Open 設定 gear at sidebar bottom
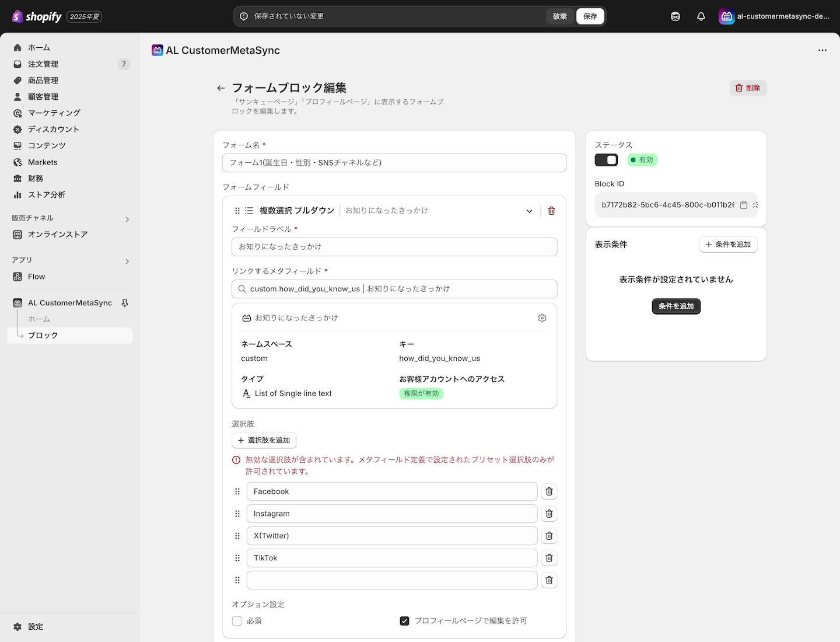Image resolution: width=840 pixels, height=642 pixels. tap(17, 627)
